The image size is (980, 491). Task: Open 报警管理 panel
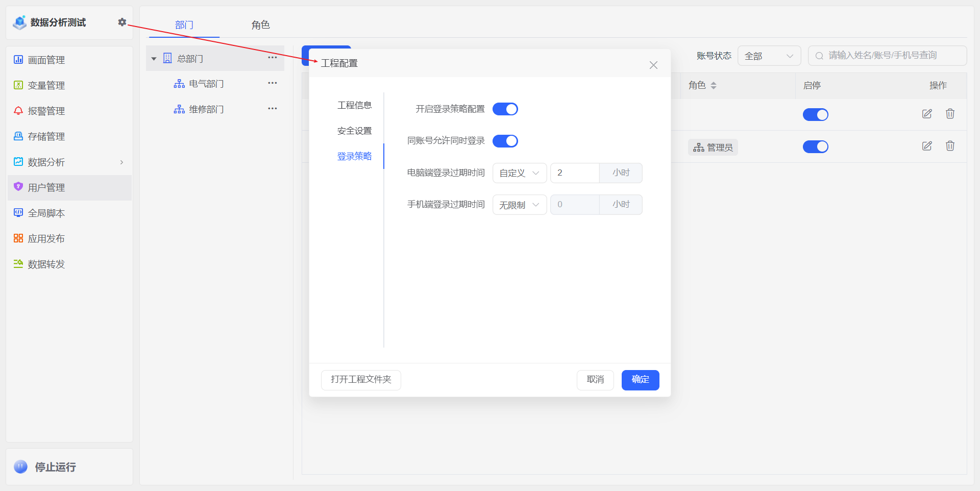[46, 111]
